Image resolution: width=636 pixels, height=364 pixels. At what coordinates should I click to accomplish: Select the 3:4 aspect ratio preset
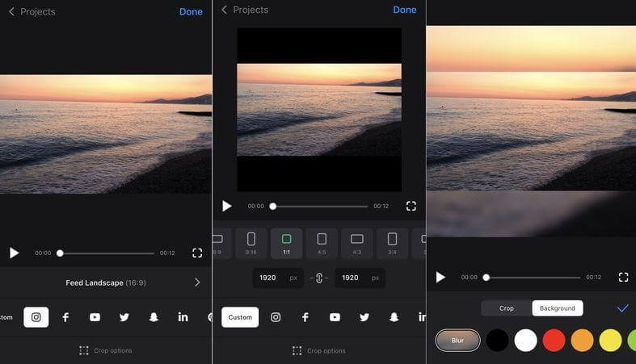coord(392,243)
